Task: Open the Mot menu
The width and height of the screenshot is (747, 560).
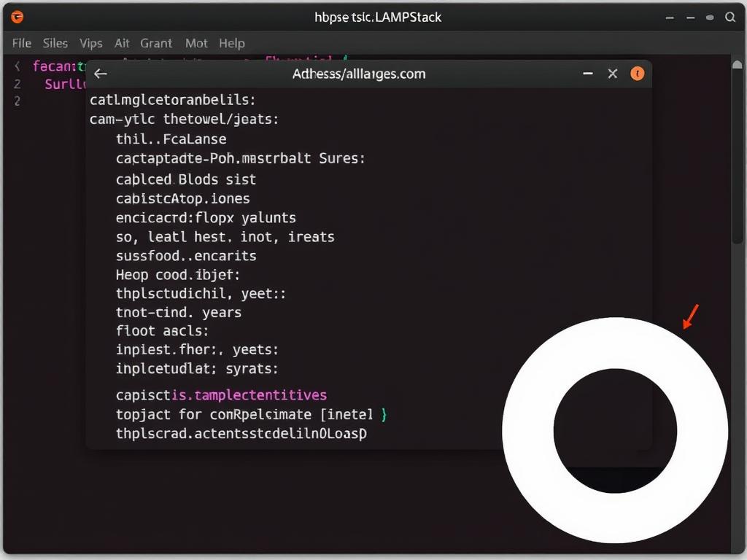Action: coord(196,43)
